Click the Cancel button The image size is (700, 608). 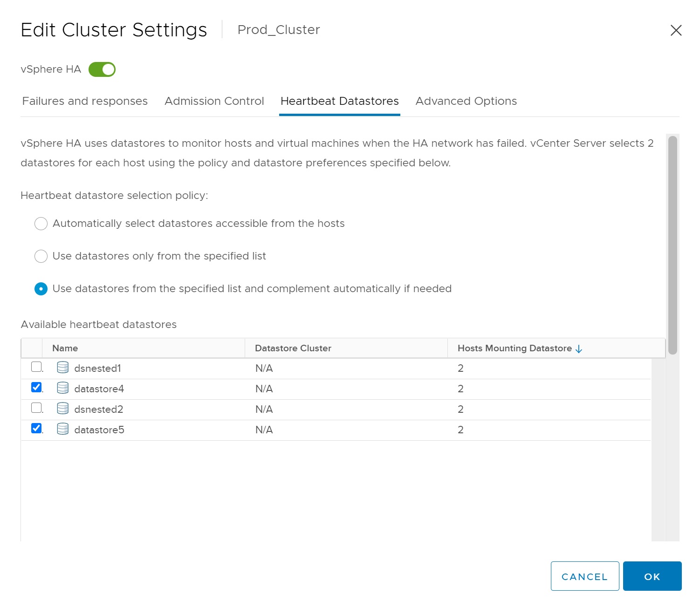584,576
